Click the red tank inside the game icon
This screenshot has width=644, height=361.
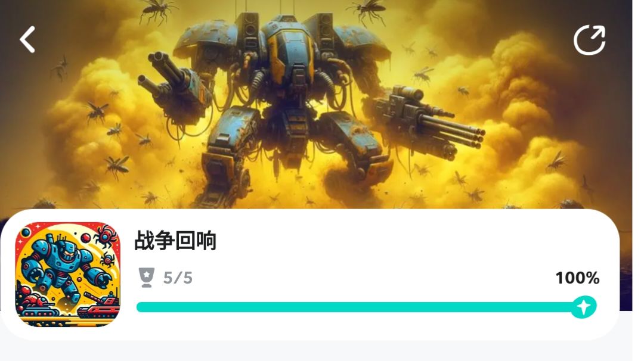[x=98, y=306]
